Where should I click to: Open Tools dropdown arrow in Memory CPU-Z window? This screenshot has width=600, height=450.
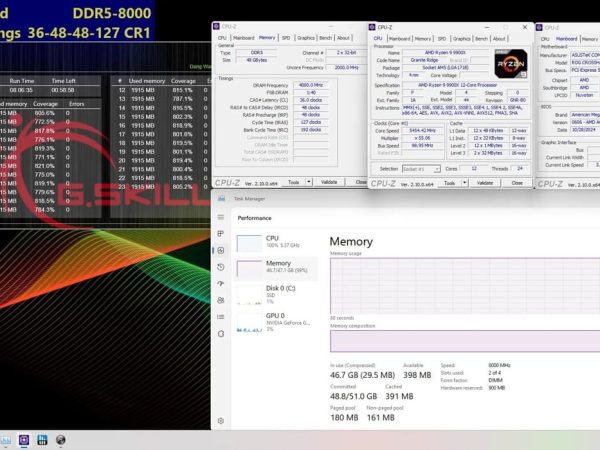308,182
